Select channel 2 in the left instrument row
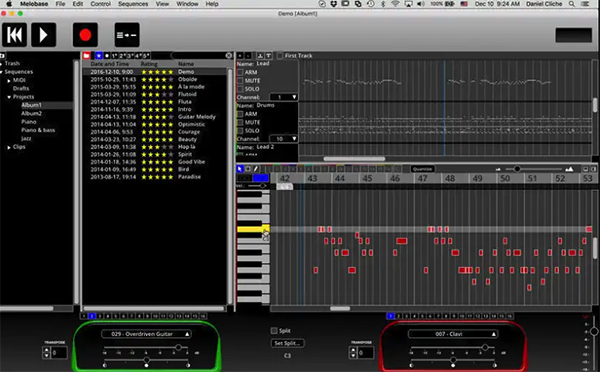 [x=92, y=316]
